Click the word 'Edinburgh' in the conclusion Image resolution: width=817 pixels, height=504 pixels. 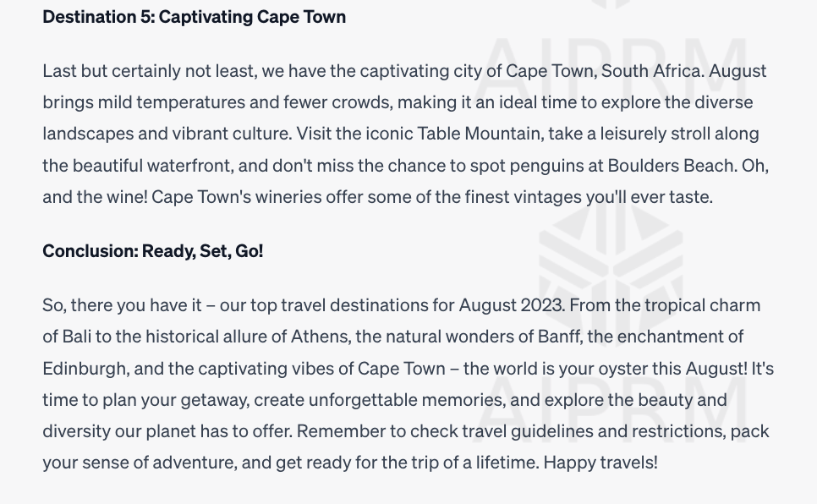(x=84, y=369)
